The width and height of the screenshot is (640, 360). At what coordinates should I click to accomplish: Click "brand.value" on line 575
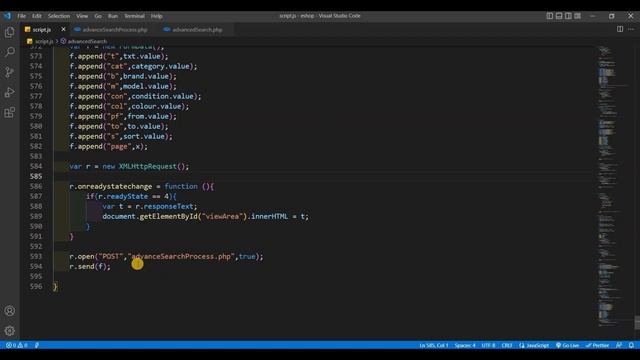(146, 76)
